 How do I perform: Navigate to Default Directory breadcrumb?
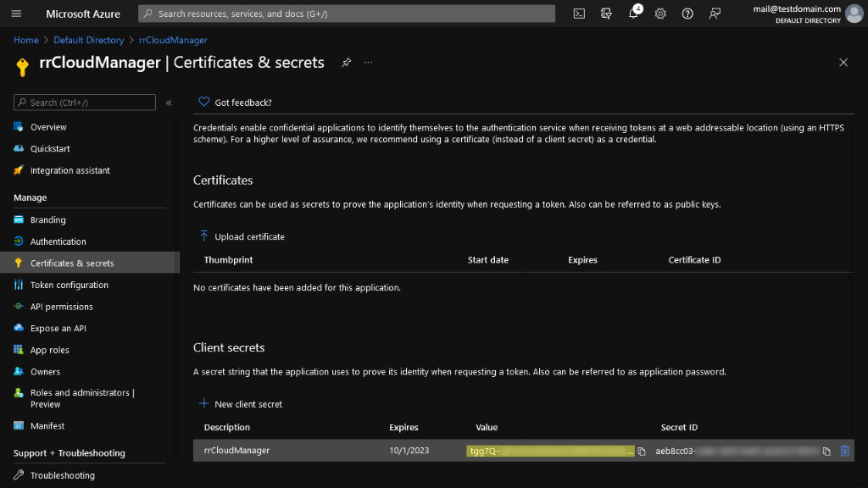(88, 40)
